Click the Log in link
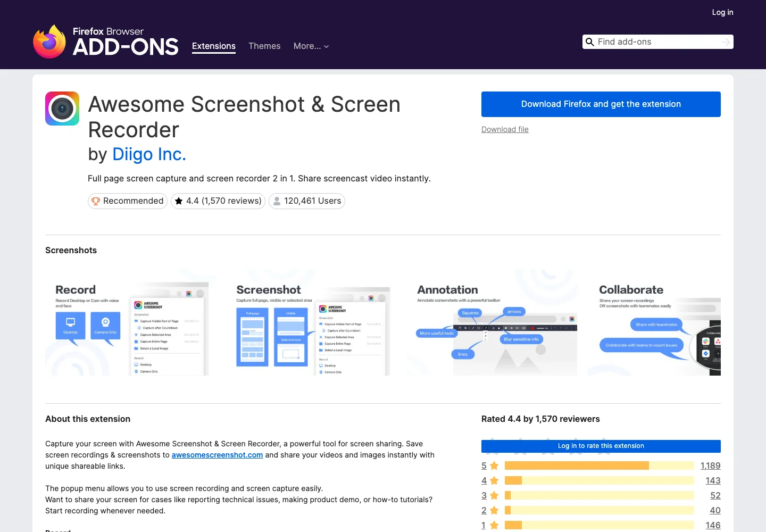Viewport: 766px width, 532px height. click(722, 12)
